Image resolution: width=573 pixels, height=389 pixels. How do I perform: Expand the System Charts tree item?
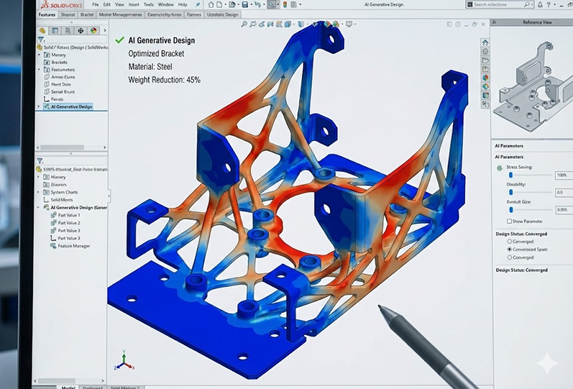click(39, 192)
